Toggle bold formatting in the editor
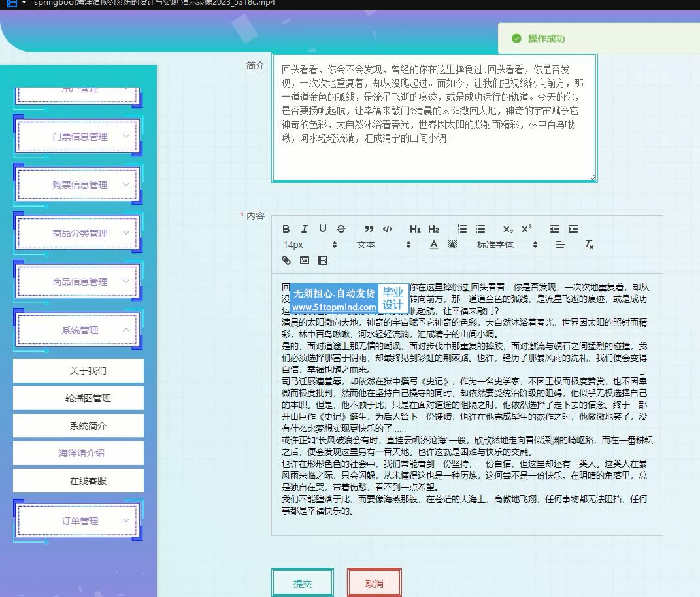Viewport: 700px width, 597px height. 286,229
